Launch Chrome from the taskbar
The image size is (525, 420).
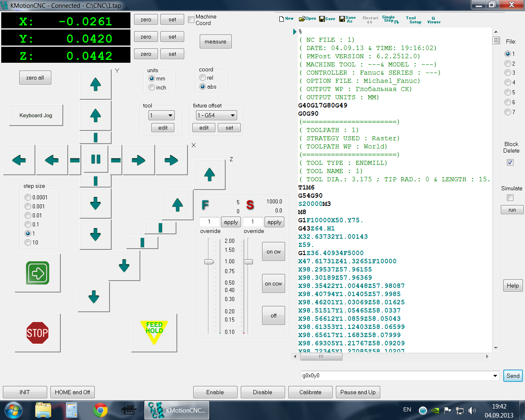(100, 410)
